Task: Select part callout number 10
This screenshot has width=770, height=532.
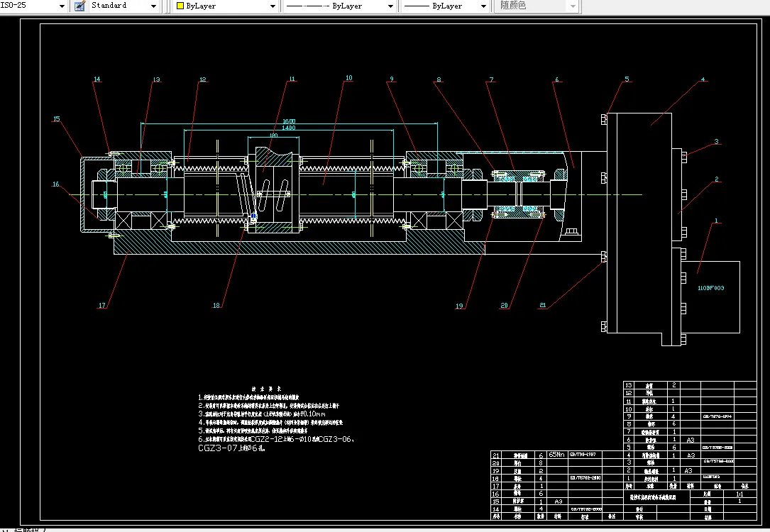Action: tap(348, 77)
